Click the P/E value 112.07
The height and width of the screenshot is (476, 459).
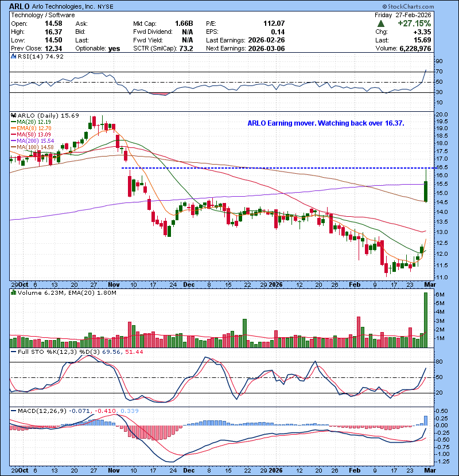[274, 24]
